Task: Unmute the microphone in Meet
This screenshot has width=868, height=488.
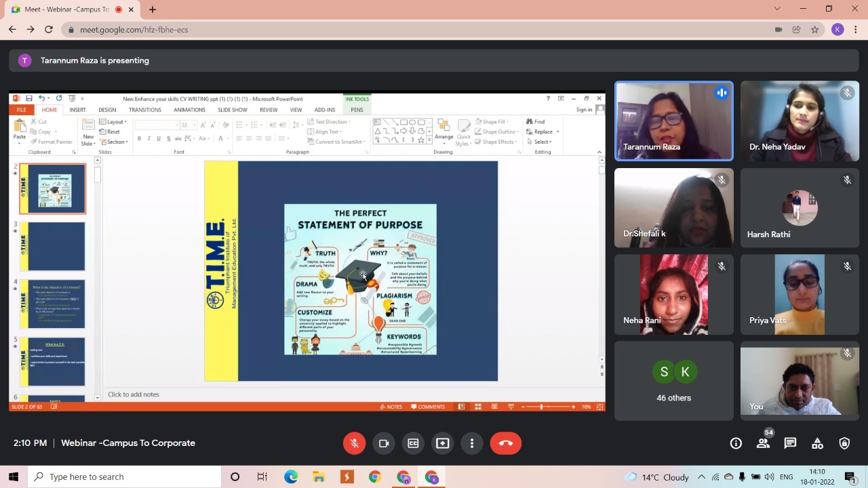Action: tap(354, 443)
